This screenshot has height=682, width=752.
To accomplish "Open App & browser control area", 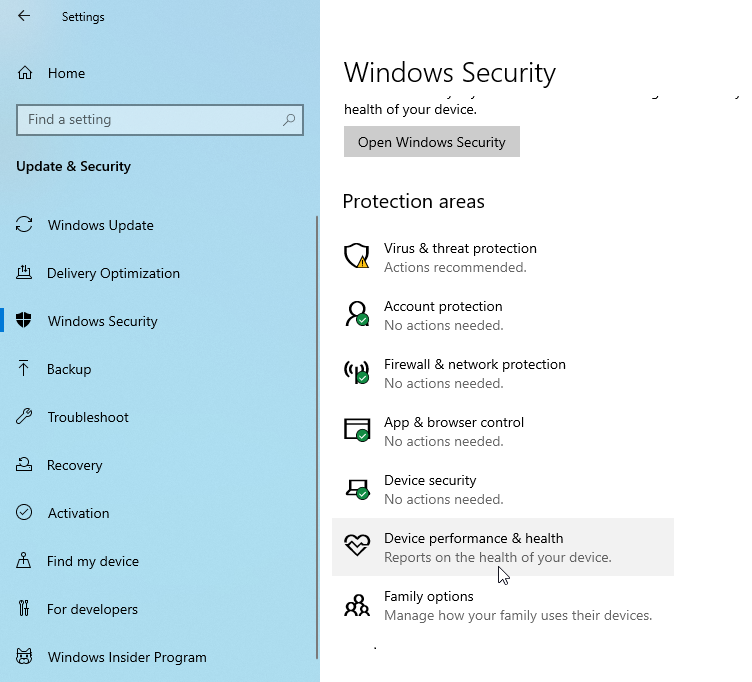I will point(503,431).
